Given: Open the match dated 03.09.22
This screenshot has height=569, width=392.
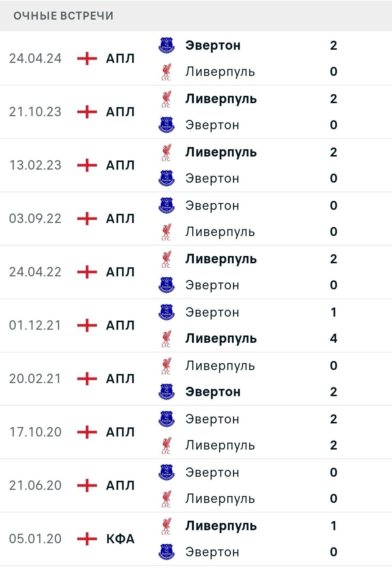Looking at the screenshot, I should tap(196, 219).
